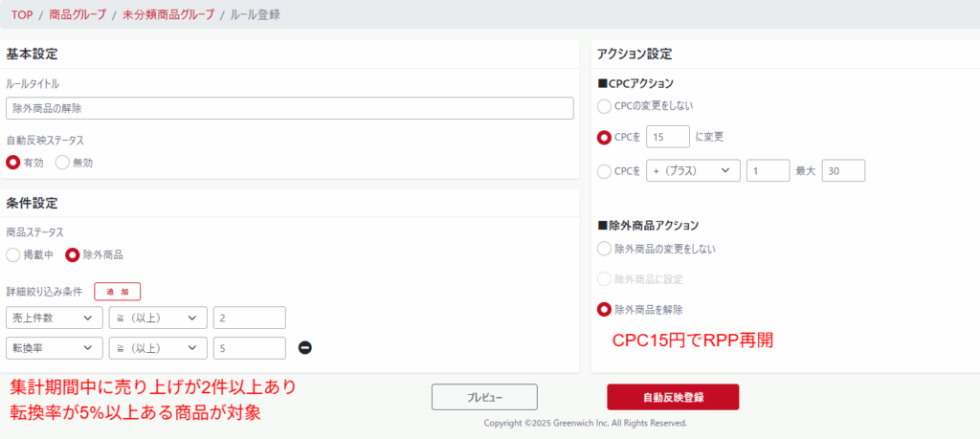
Task: Choose 除外商品 product status
Action: click(x=73, y=254)
